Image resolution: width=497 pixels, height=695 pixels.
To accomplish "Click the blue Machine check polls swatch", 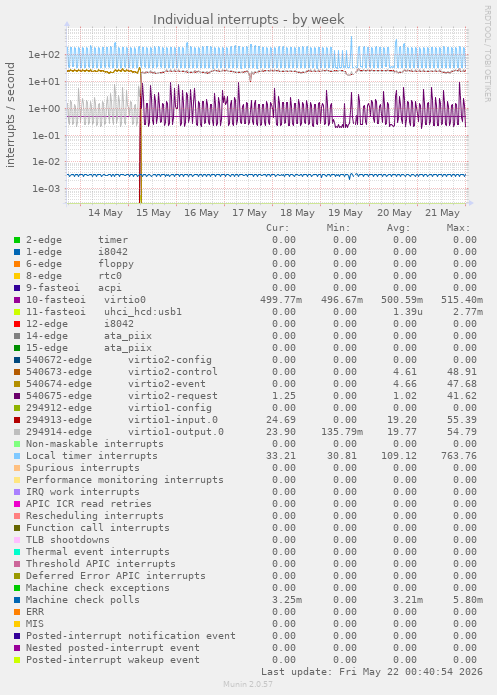I will tap(17, 600).
